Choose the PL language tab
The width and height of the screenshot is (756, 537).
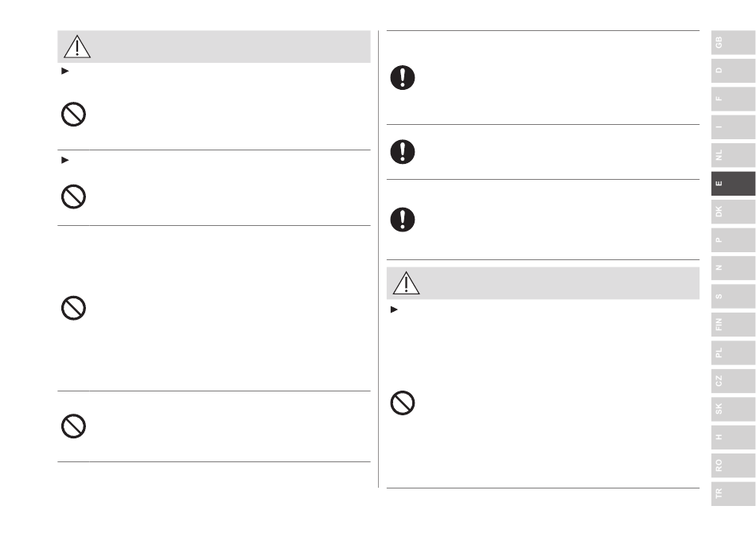pyautogui.click(x=733, y=352)
